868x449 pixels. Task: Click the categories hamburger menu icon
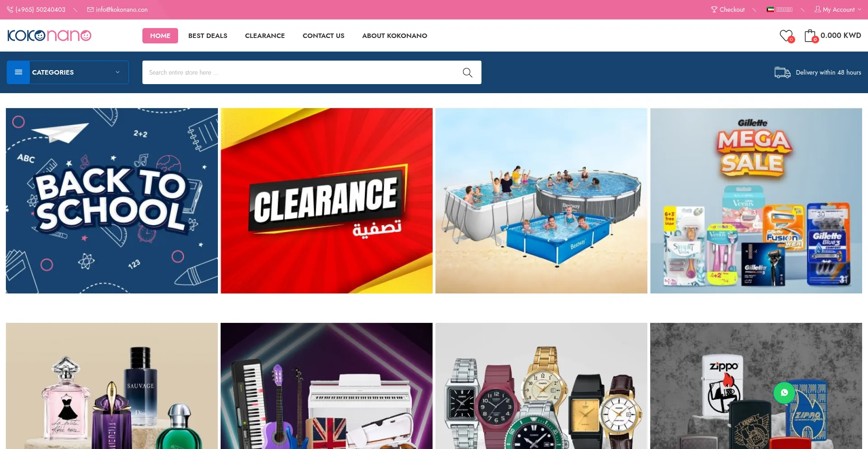click(x=19, y=72)
